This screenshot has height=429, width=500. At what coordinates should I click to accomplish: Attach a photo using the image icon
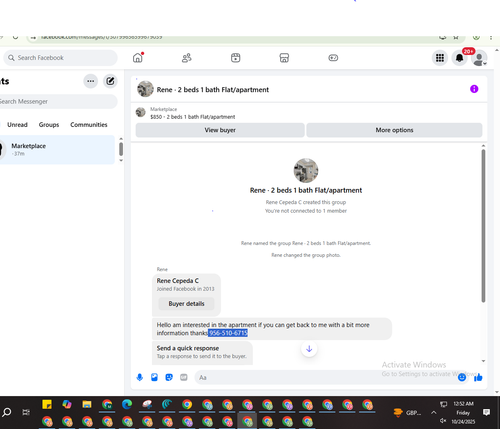tap(154, 377)
